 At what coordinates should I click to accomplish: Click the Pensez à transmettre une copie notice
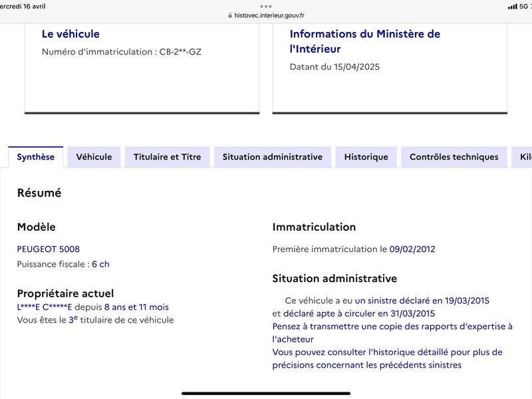392,333
